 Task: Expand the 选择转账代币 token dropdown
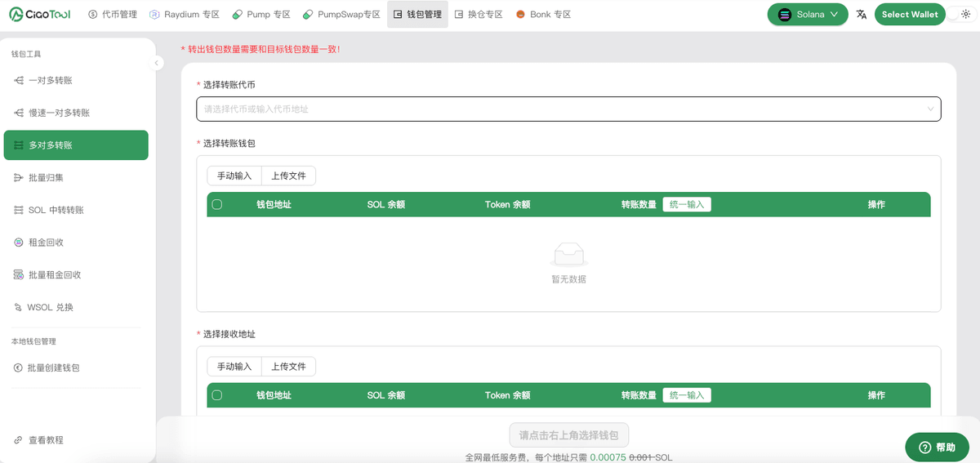tap(930, 109)
